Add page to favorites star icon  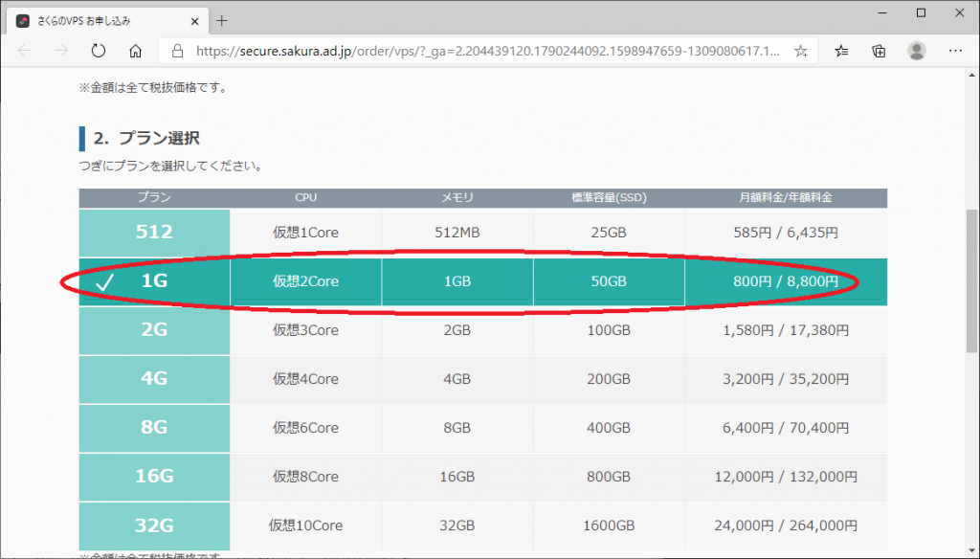[x=801, y=51]
